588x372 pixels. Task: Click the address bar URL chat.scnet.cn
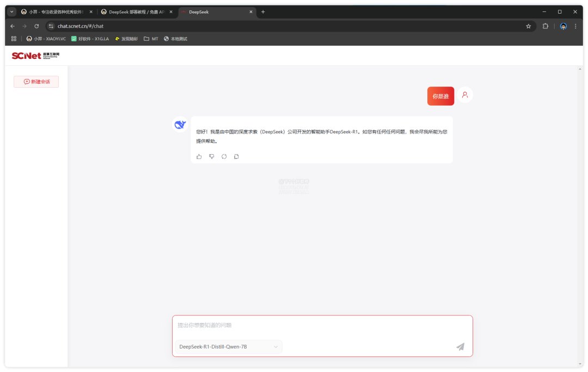[81, 26]
